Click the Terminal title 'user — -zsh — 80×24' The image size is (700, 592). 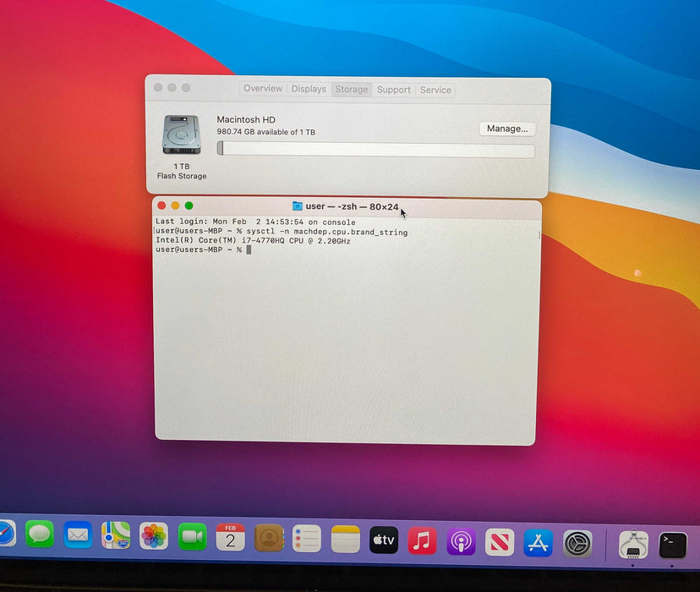click(x=352, y=206)
